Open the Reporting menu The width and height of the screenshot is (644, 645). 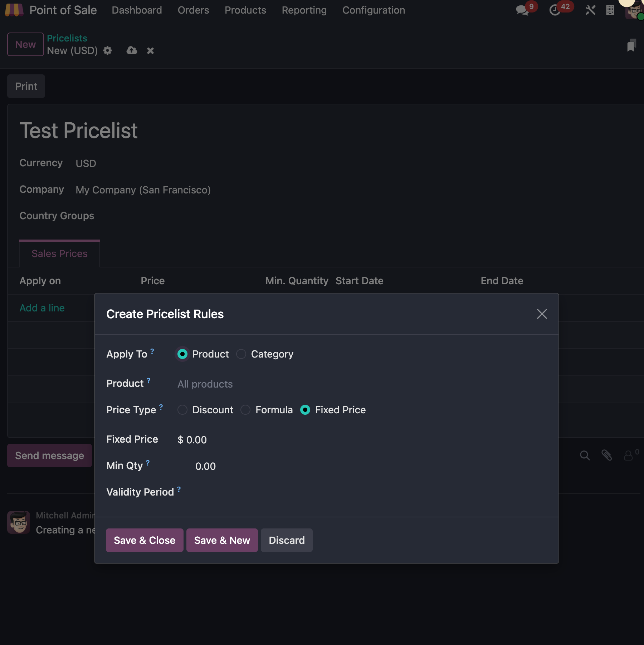click(304, 10)
